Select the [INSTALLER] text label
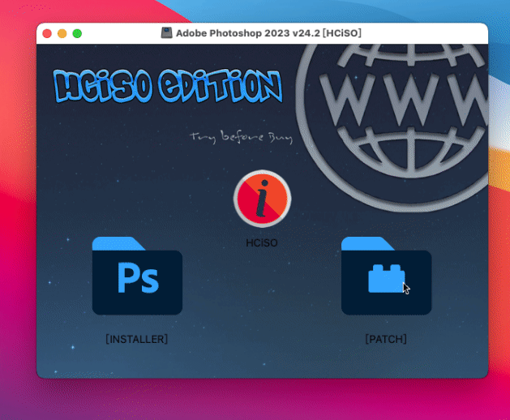 [x=136, y=339]
